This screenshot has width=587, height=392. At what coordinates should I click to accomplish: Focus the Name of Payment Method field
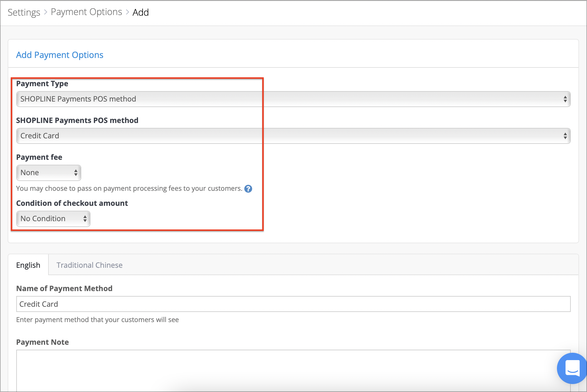pos(293,304)
